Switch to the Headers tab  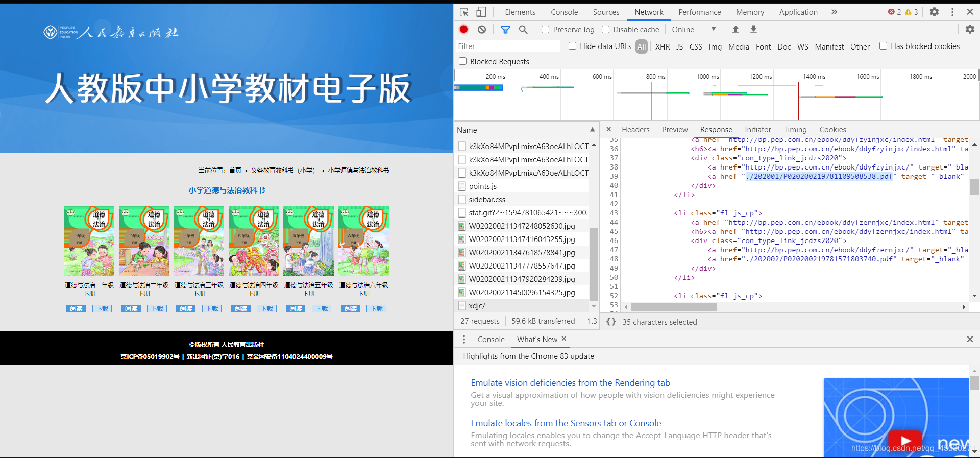[635, 130]
